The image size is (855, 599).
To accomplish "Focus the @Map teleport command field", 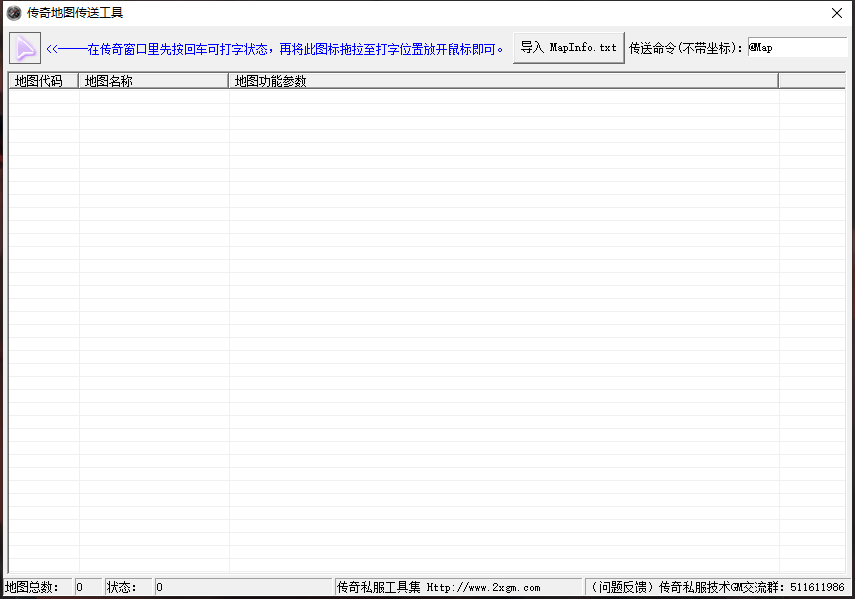I will pyautogui.click(x=796, y=48).
